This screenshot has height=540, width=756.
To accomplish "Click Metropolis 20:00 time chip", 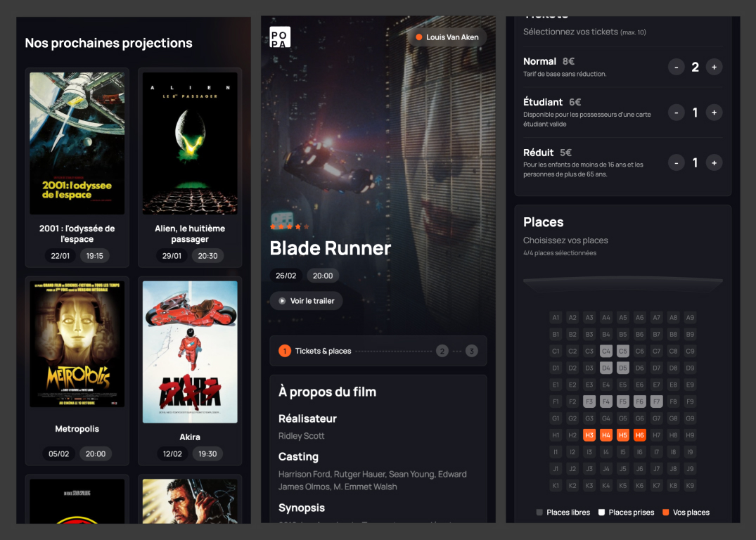I will (96, 454).
